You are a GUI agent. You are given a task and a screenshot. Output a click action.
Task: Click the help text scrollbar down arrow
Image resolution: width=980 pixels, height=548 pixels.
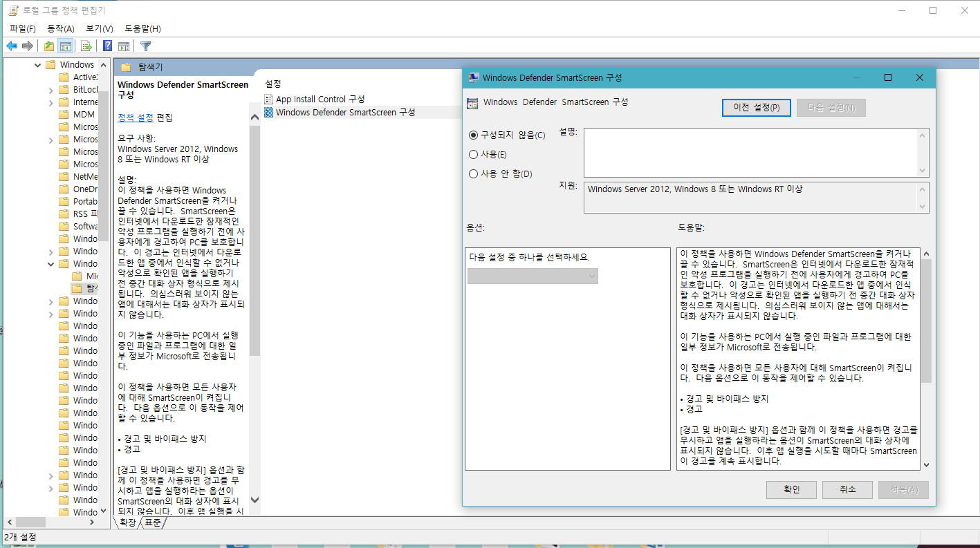tap(926, 465)
